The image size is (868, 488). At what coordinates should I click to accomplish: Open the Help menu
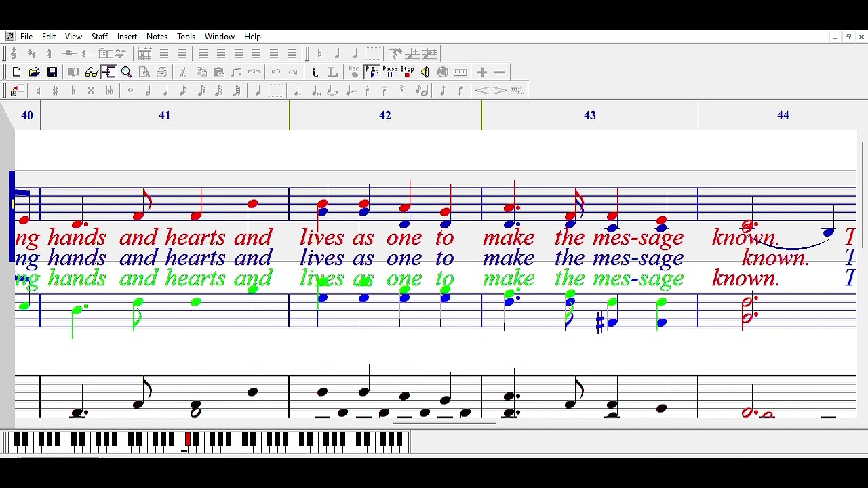[252, 37]
